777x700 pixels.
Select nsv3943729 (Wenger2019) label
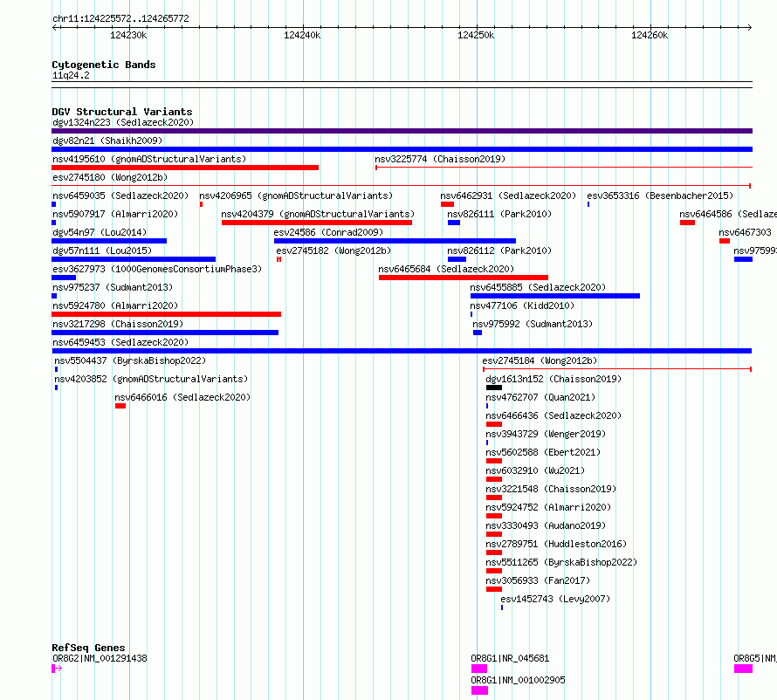[x=545, y=434]
